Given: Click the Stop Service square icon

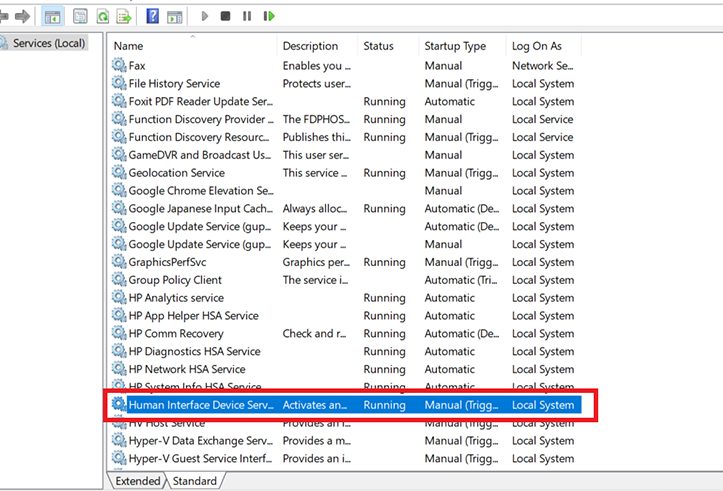Looking at the screenshot, I should [225, 16].
